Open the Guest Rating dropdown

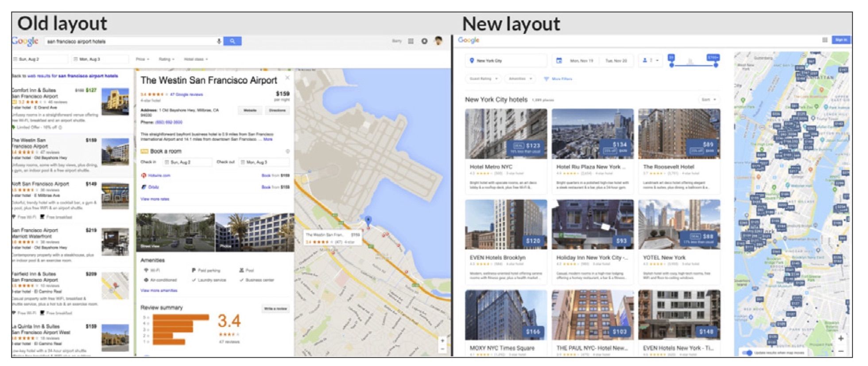(x=483, y=79)
